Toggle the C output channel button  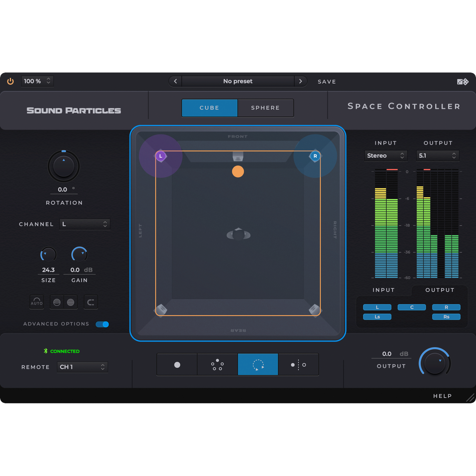point(412,307)
